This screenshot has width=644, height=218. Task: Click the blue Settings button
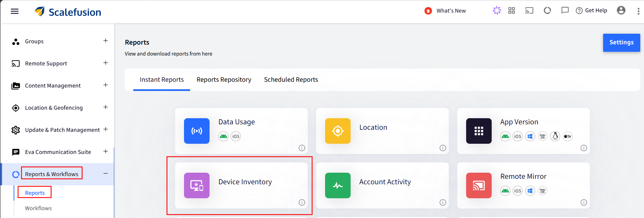[x=622, y=43]
